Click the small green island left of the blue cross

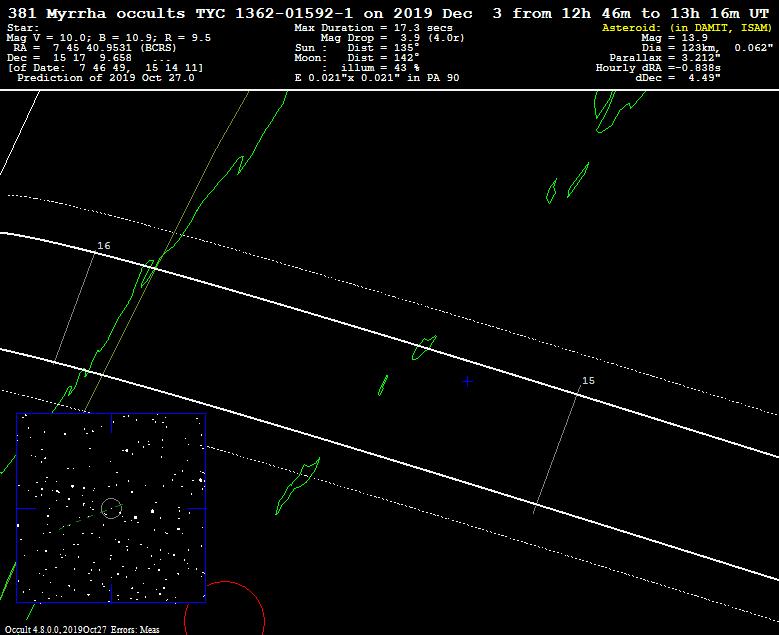[x=383, y=385]
